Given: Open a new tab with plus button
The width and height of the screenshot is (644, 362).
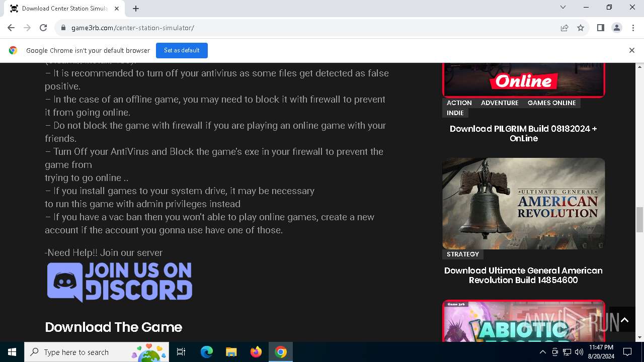Looking at the screenshot, I should 136,9.
